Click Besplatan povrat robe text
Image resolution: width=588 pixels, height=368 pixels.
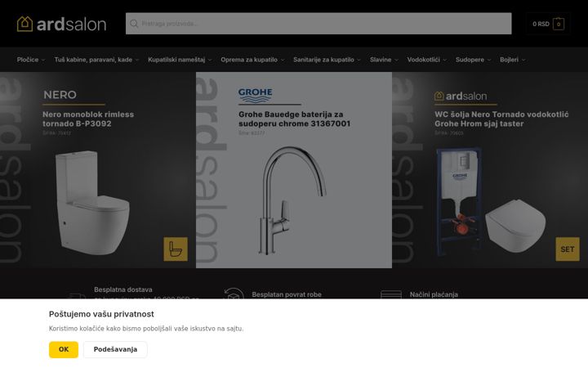coord(287,294)
